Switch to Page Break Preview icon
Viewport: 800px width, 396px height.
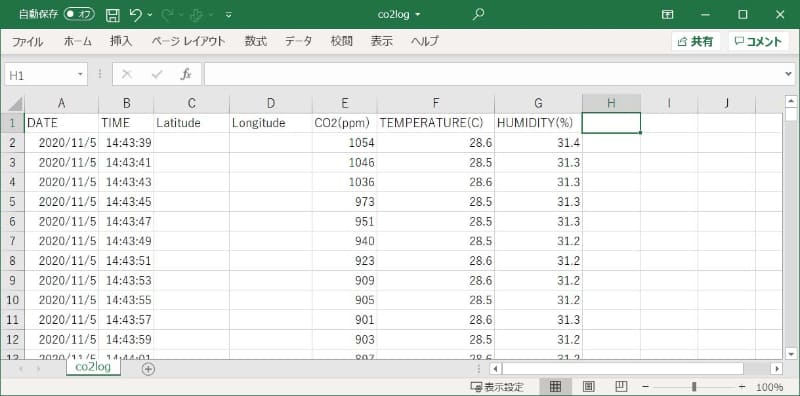pos(620,387)
